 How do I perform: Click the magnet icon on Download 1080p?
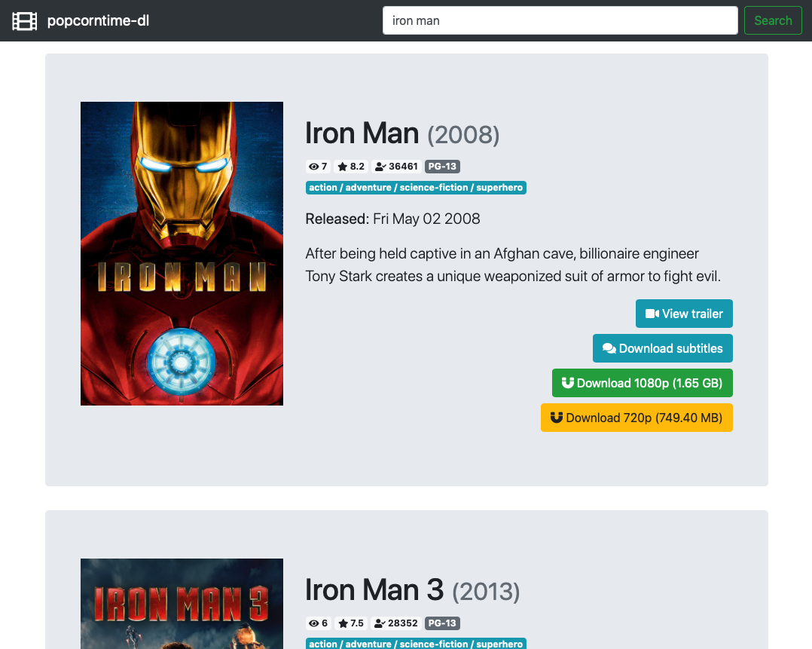pos(568,383)
